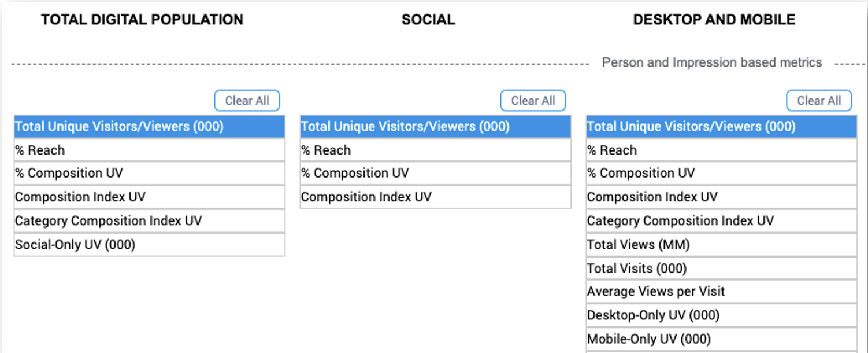Select Total Views (MM) metric
Screen dimensions: 868x353
tap(722, 245)
